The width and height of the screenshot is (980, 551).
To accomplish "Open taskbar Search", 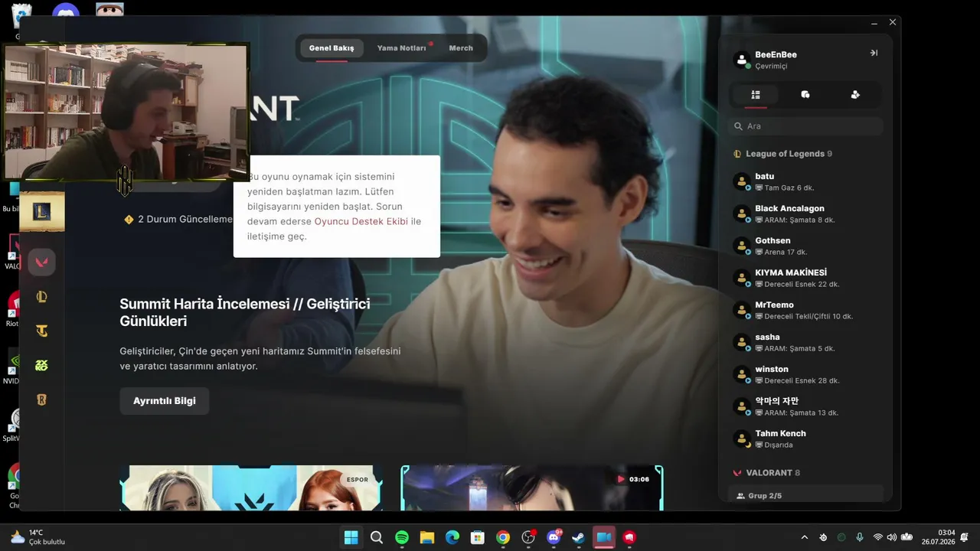I will coord(376,537).
